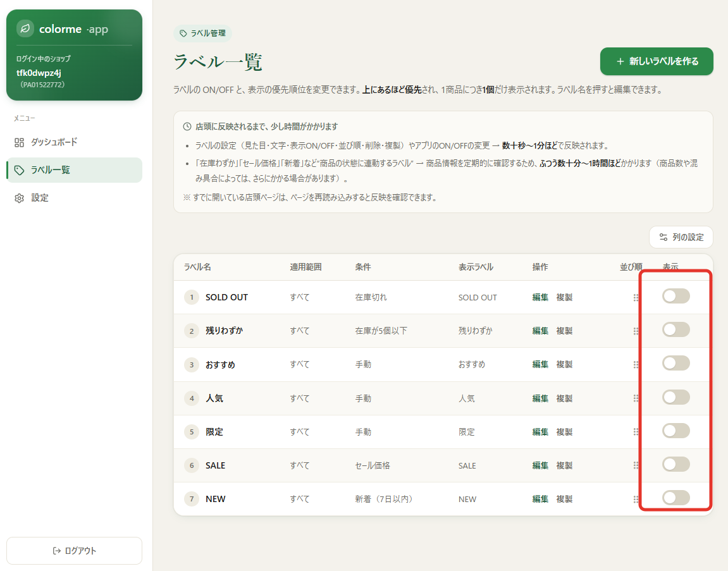Click the drag handle for SALE row
Viewport: 728px width, 571px height.
coord(636,465)
